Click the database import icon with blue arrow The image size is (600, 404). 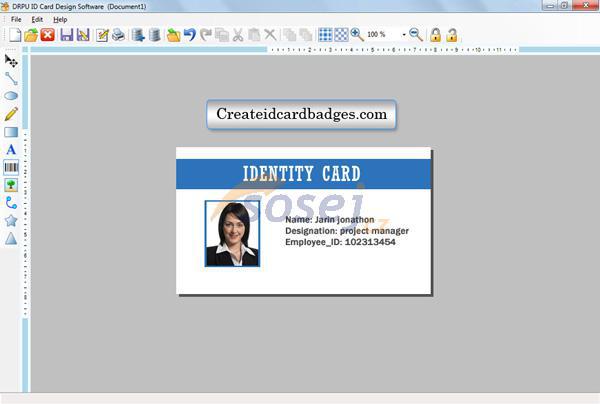click(x=138, y=35)
